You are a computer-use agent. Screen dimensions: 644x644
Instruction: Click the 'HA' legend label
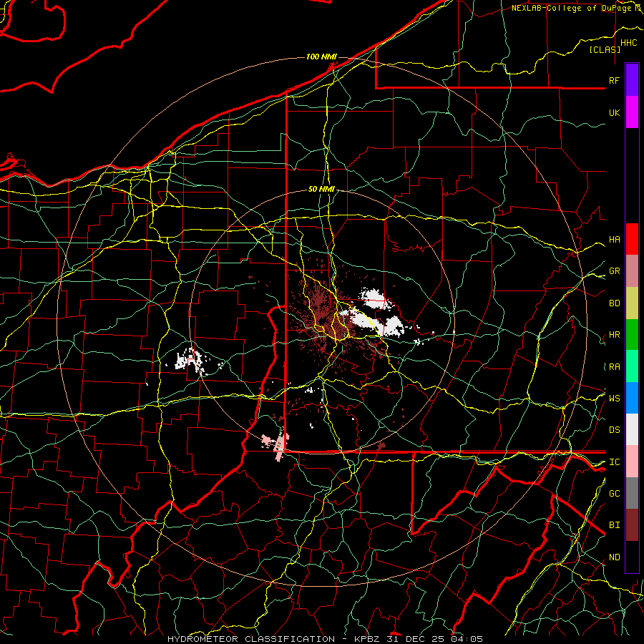pyautogui.click(x=614, y=240)
